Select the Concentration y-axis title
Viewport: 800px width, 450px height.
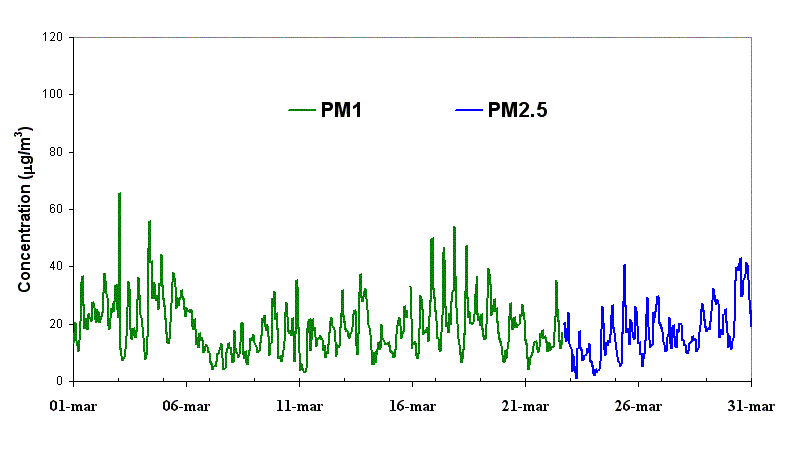coord(24,209)
